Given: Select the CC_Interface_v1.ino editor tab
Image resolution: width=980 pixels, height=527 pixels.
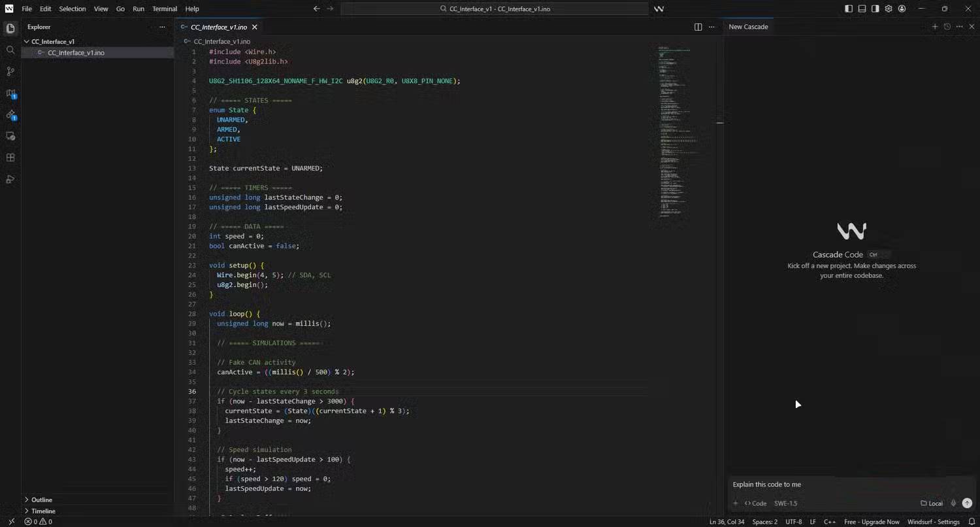Looking at the screenshot, I should (219, 27).
